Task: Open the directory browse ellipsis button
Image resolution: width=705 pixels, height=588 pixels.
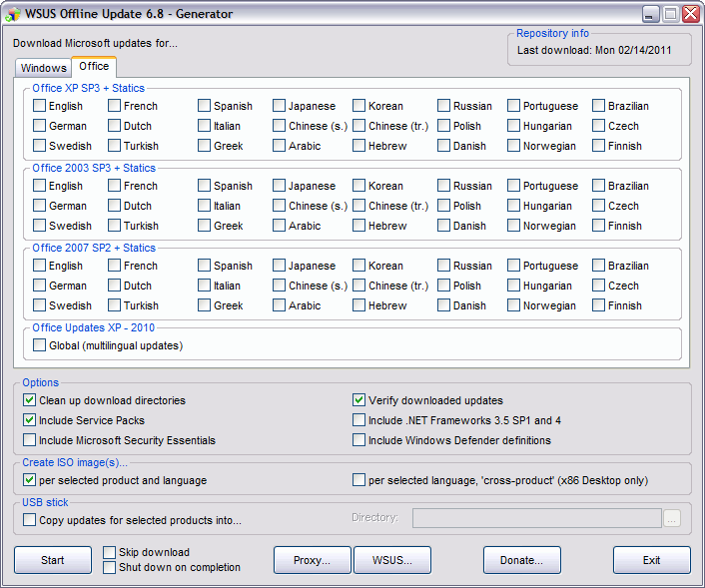Action: point(672,518)
